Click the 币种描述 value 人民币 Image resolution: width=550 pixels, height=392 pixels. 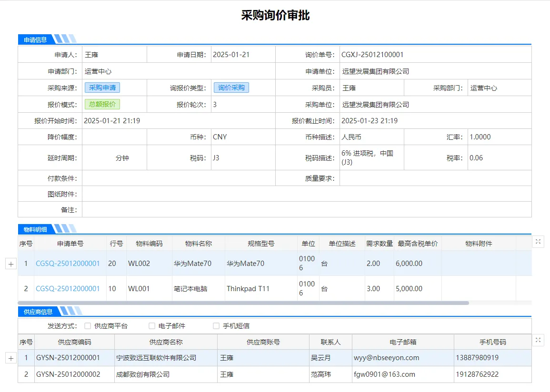tap(351, 137)
